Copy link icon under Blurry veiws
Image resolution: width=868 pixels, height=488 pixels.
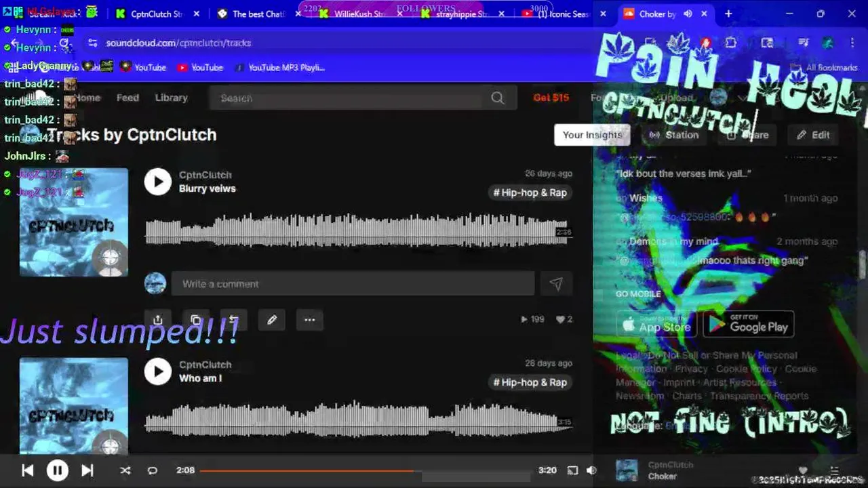point(195,319)
